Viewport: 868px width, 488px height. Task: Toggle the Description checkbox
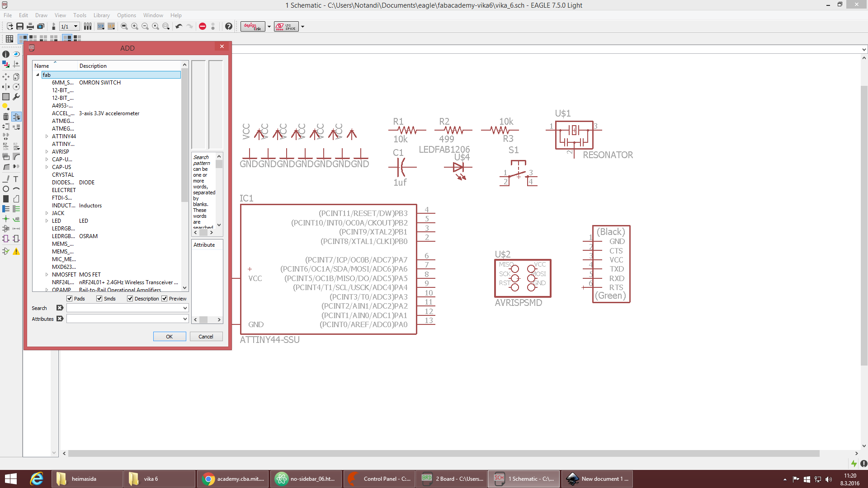click(x=130, y=298)
